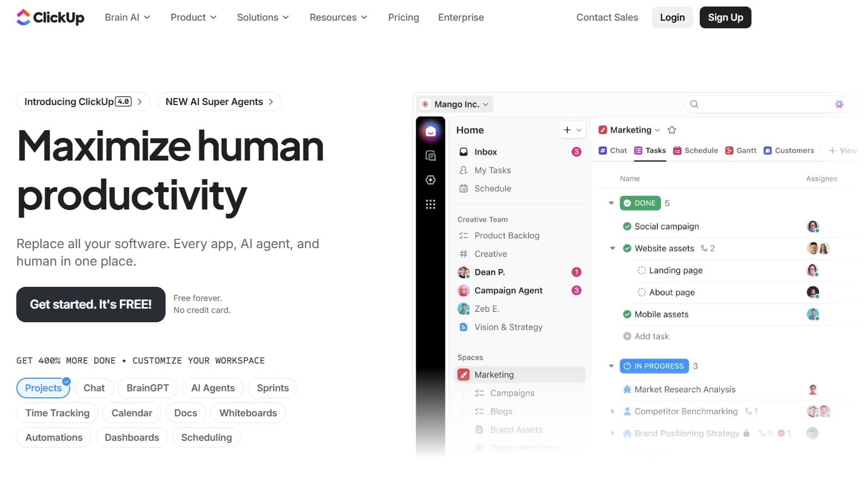Viewport: 868px width, 492px height.
Task: Expand the Product dropdown menu
Action: [x=193, y=17]
